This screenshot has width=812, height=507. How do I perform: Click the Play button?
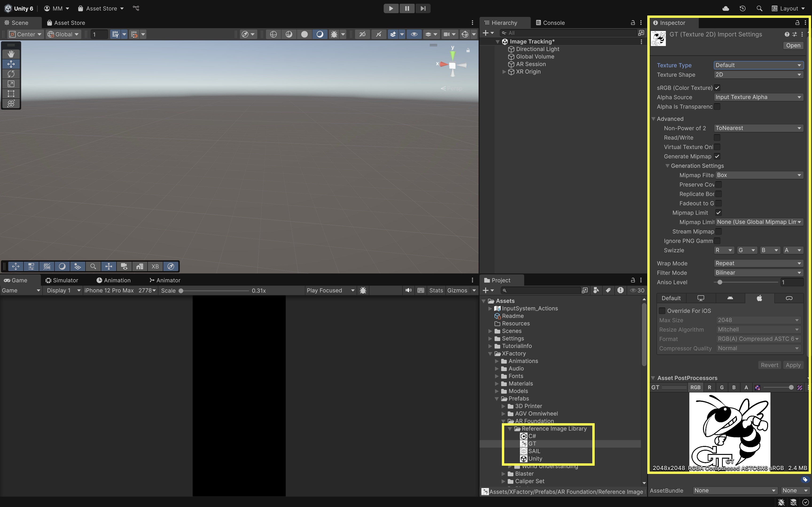click(391, 8)
